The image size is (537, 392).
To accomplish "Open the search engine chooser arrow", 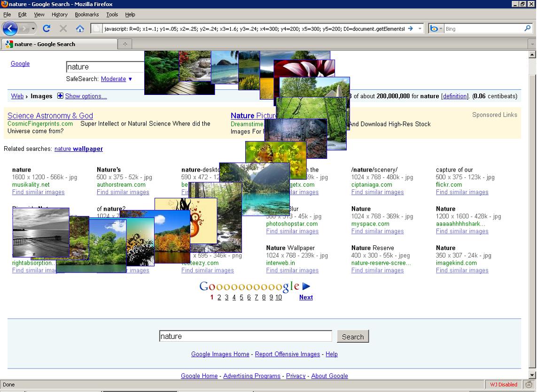I will click(x=441, y=29).
